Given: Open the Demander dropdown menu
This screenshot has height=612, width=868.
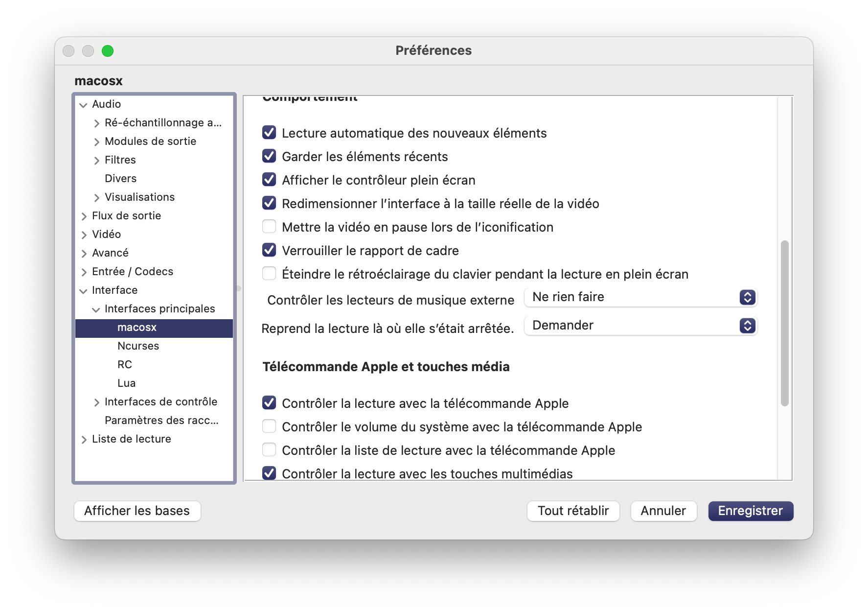Looking at the screenshot, I should pos(640,326).
